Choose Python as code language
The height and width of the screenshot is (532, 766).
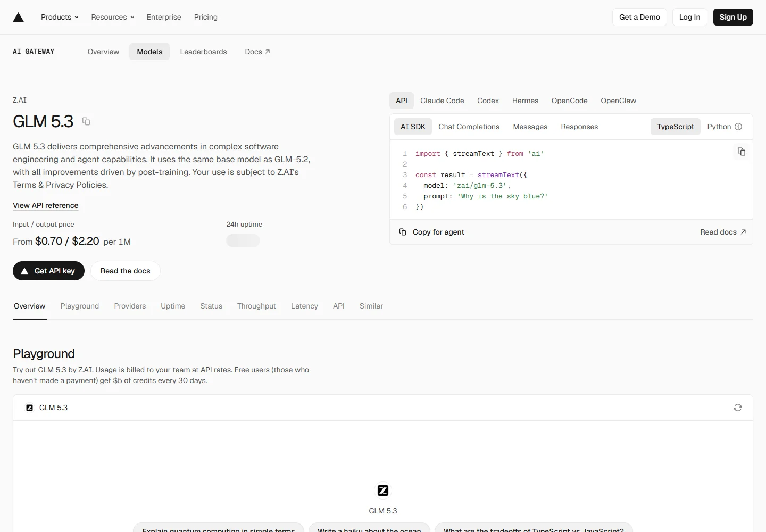tap(719, 127)
